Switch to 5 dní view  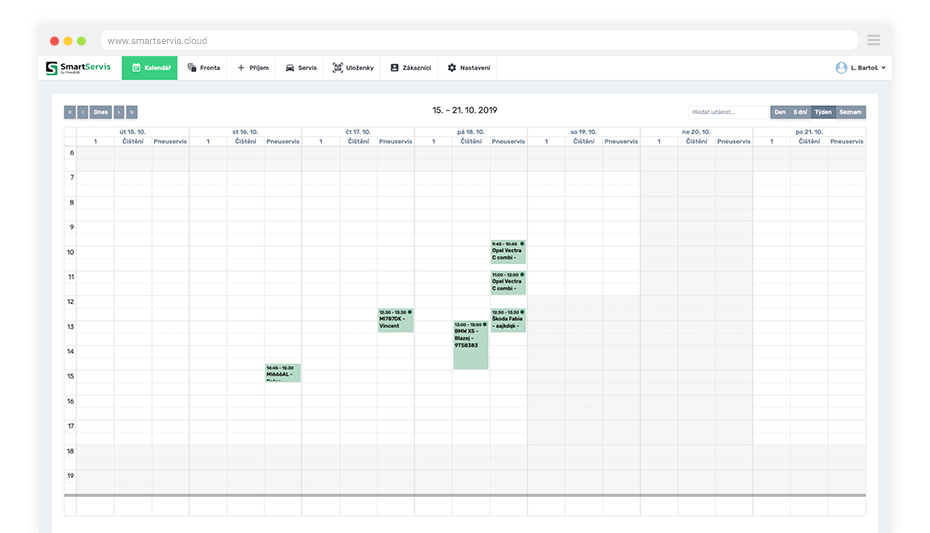click(800, 112)
